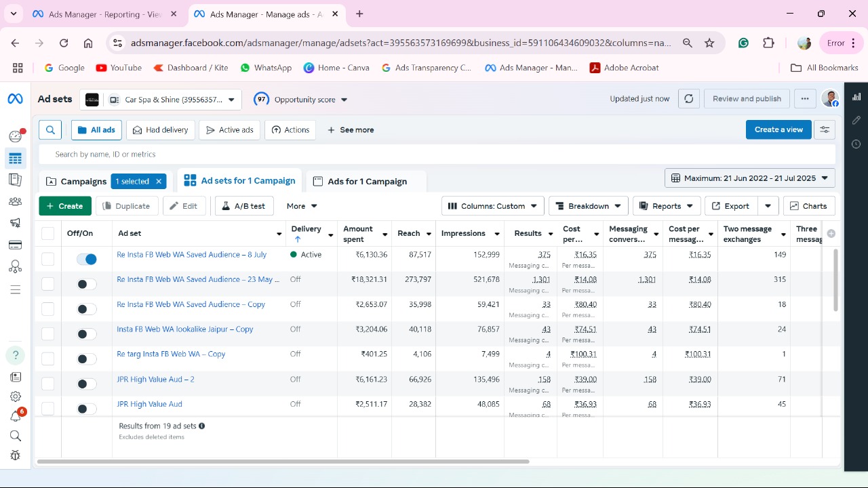868x488 pixels.
Task: Open the Billing card icon in sidebar
Action: click(15, 245)
